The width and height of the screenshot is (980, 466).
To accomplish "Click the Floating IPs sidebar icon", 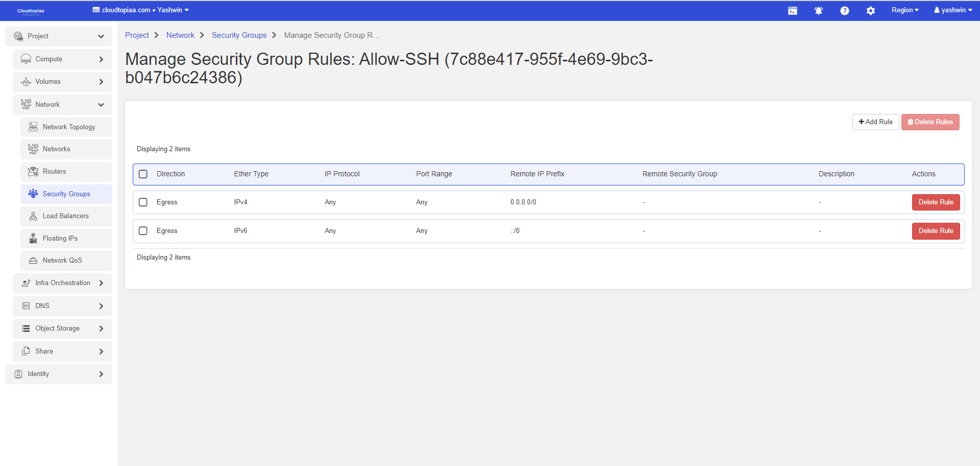I will pyautogui.click(x=33, y=239).
